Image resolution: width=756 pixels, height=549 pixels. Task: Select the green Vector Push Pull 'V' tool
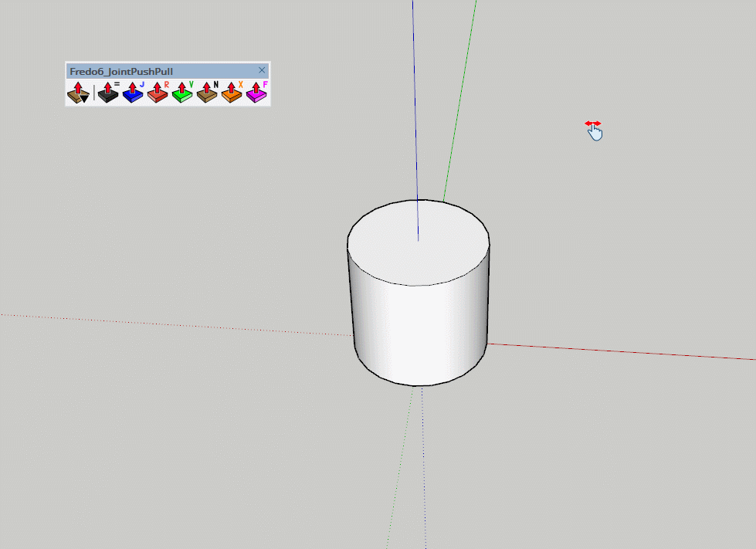click(x=182, y=92)
